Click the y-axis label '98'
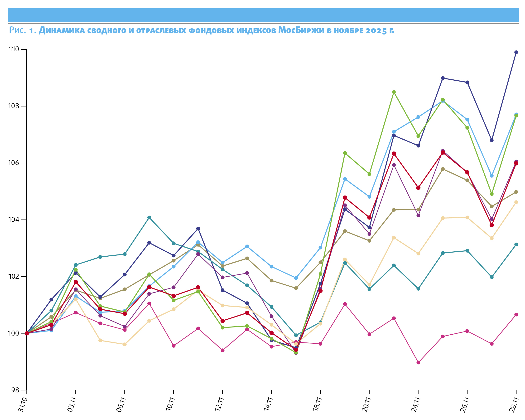 pyautogui.click(x=15, y=390)
